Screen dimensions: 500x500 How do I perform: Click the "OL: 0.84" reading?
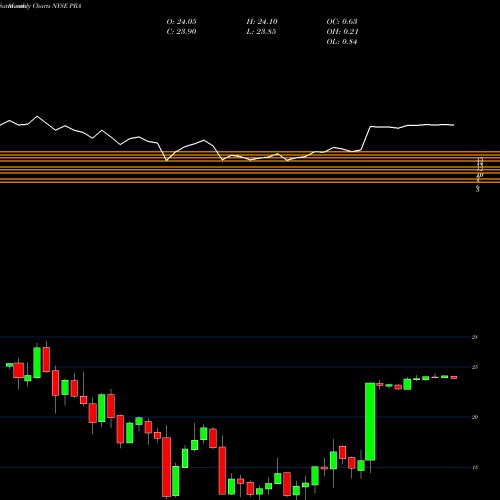(x=342, y=42)
